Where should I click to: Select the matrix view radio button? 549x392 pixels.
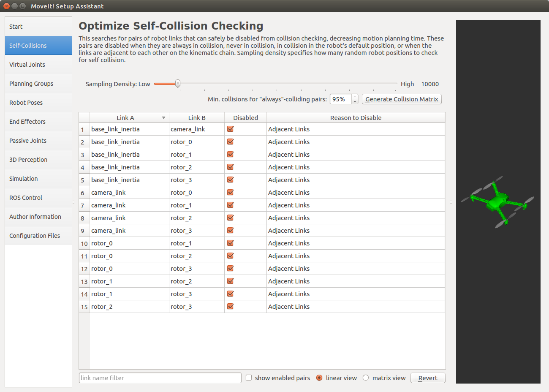click(366, 378)
